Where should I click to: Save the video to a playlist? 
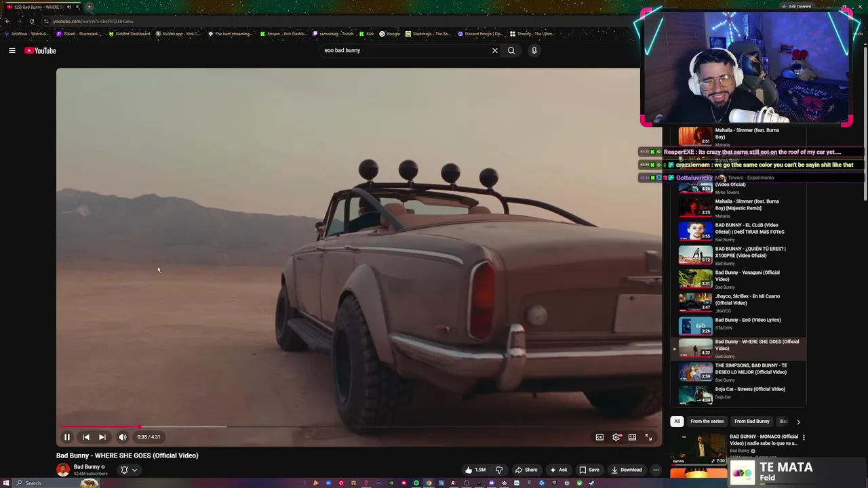pyautogui.click(x=589, y=470)
